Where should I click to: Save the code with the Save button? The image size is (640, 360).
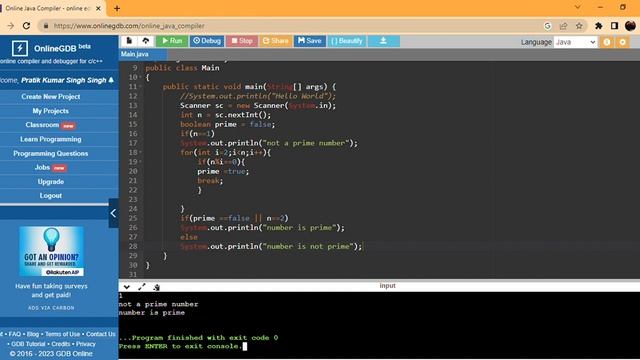[x=310, y=41]
